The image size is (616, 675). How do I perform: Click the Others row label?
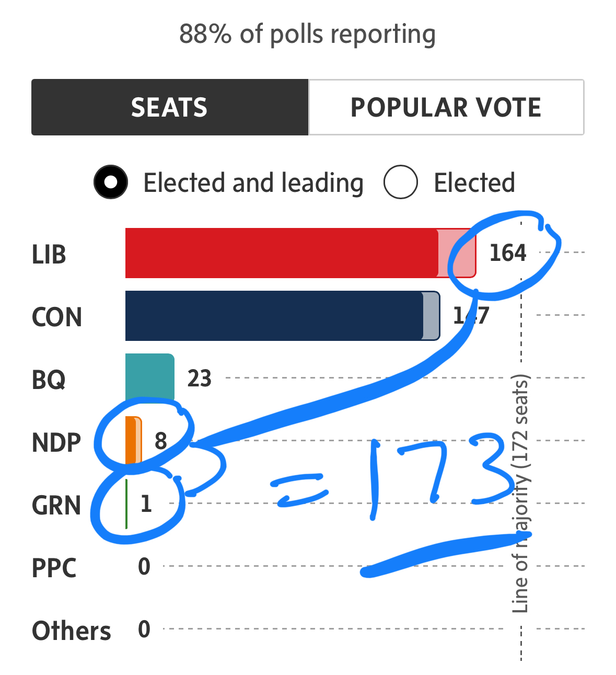[x=72, y=631]
